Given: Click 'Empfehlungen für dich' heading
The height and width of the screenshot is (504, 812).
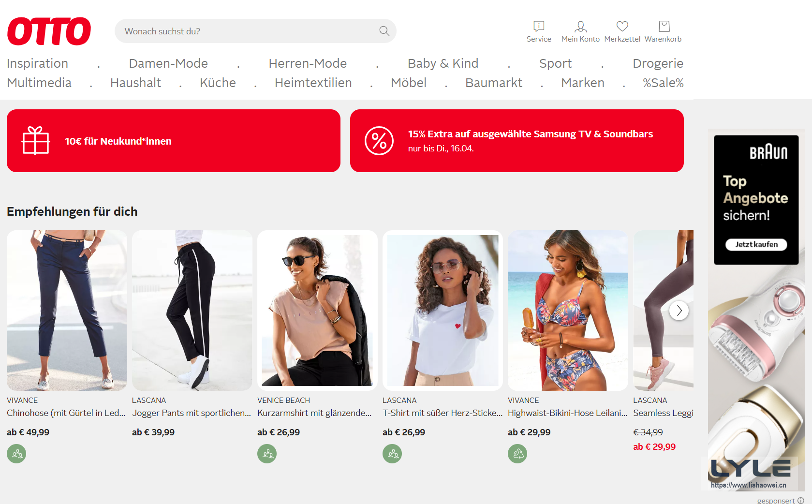Looking at the screenshot, I should point(72,211).
